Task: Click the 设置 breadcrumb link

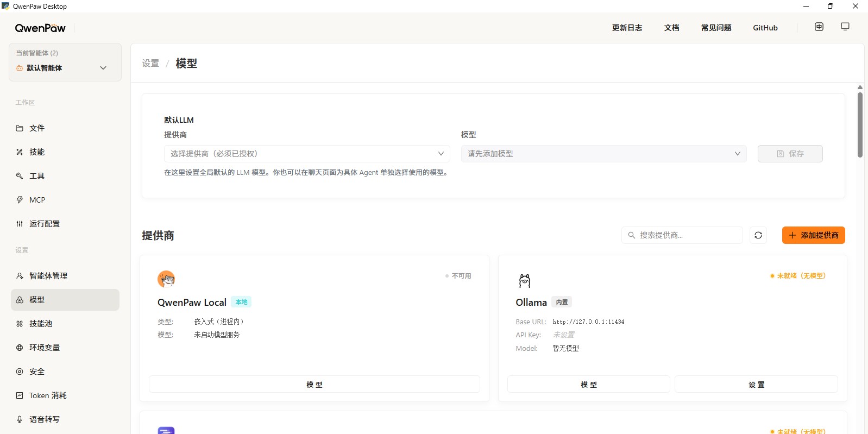Action: (150, 64)
